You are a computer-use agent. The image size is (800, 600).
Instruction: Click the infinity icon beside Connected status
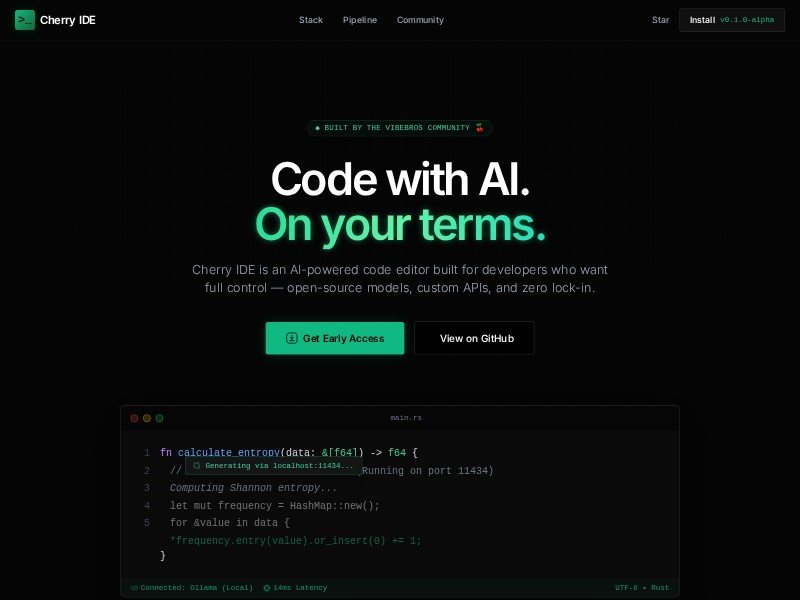[135, 588]
